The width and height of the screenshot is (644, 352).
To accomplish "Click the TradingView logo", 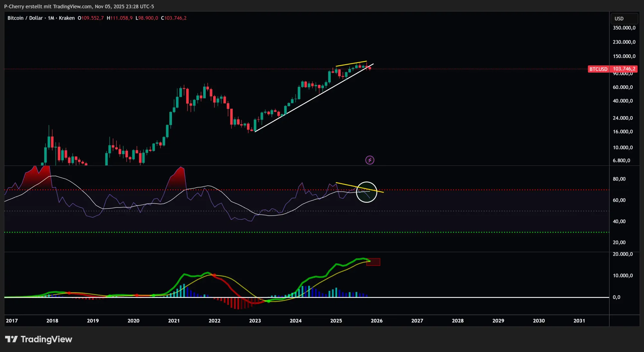I will point(39,339).
